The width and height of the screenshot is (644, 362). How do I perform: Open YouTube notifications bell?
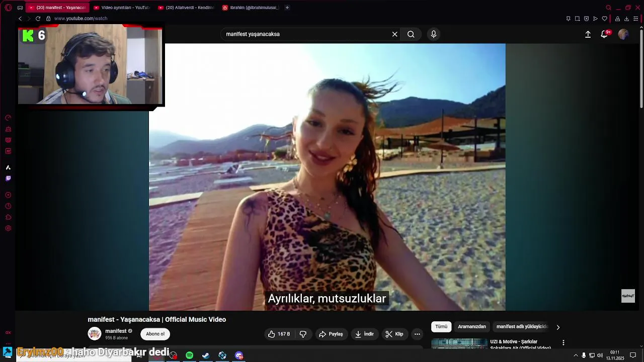point(604,34)
